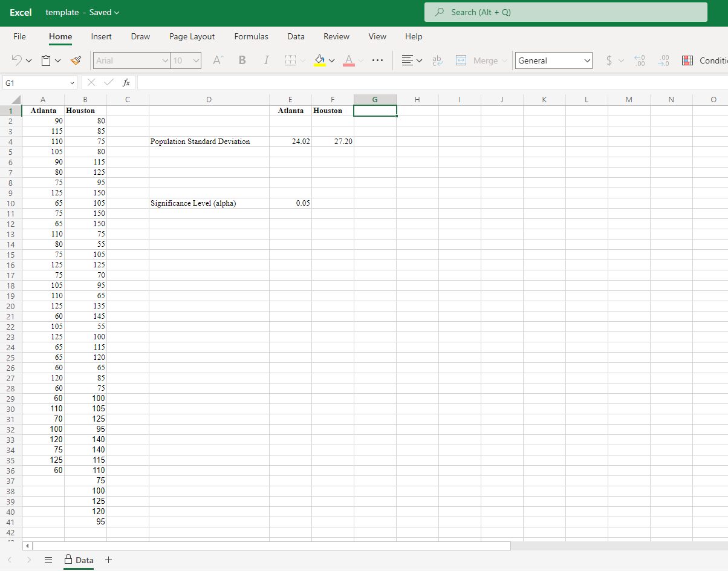728x571 pixels.
Task: Select the Data sheet tab
Action: [79, 560]
